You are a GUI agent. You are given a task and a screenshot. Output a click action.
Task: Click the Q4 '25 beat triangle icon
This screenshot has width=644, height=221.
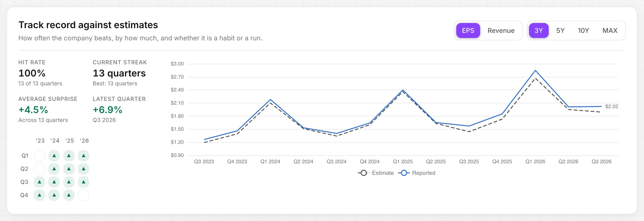click(x=69, y=195)
